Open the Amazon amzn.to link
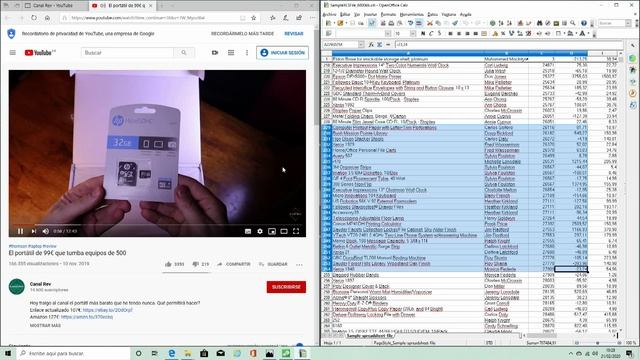The width and height of the screenshot is (640, 360). pos(87,317)
